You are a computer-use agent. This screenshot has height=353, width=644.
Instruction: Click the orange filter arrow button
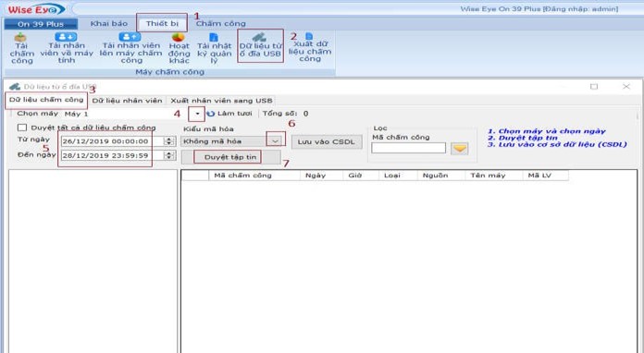pos(460,148)
